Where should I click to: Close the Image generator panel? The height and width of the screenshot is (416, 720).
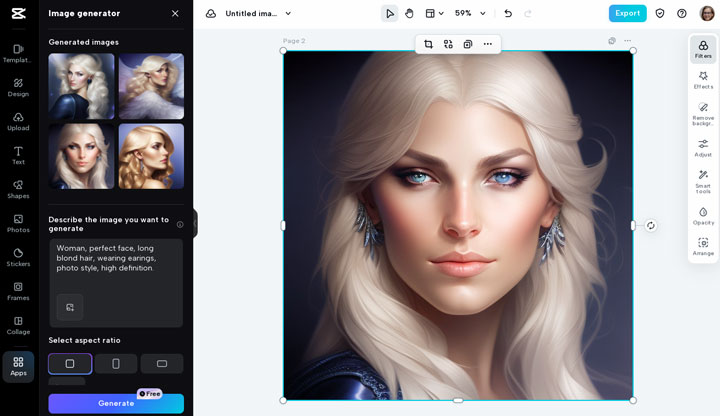[175, 13]
